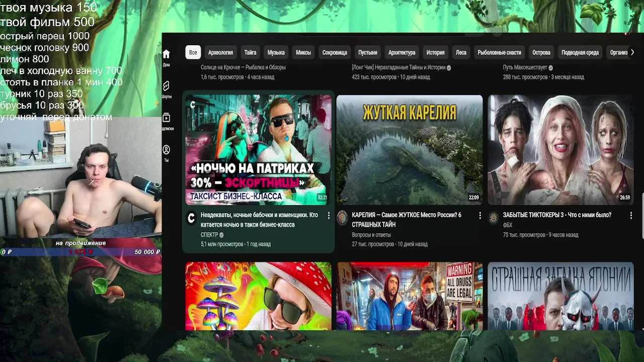Select the Миксы filter chip
This screenshot has width=644, height=362.
click(x=303, y=52)
